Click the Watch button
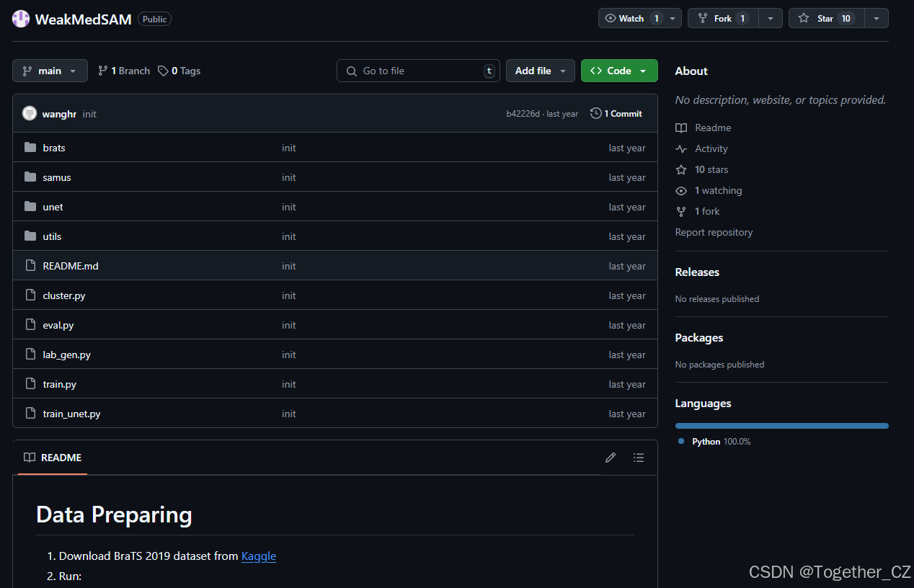Viewport: 914px width, 588px height. pyautogui.click(x=634, y=19)
